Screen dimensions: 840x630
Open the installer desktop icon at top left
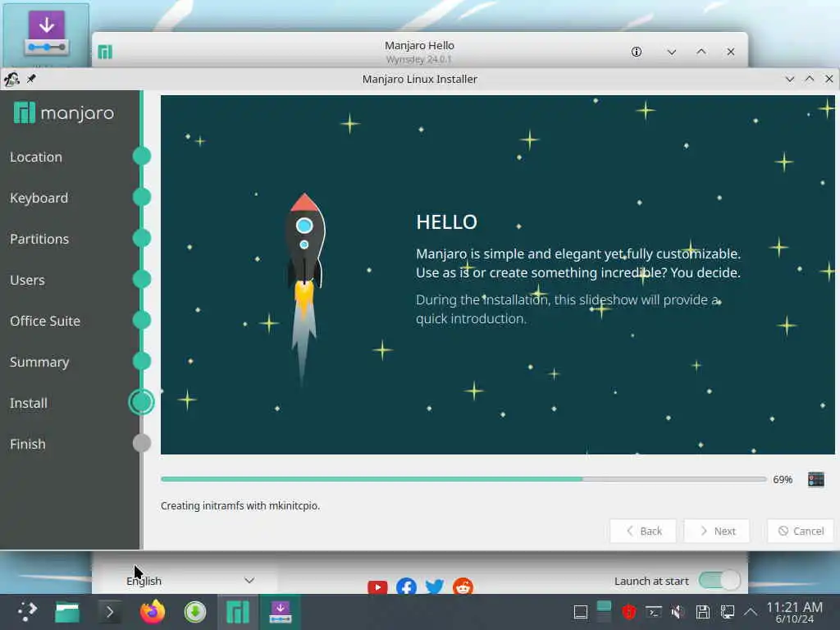click(47, 34)
